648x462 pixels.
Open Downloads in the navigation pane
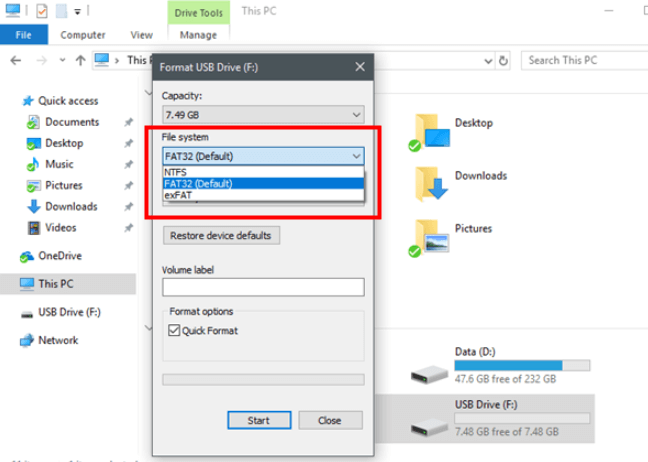[x=71, y=206]
